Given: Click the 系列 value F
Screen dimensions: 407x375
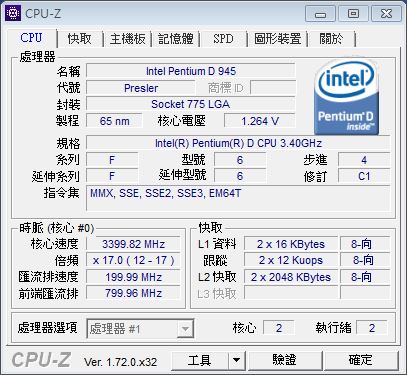Looking at the screenshot, I should tap(112, 160).
